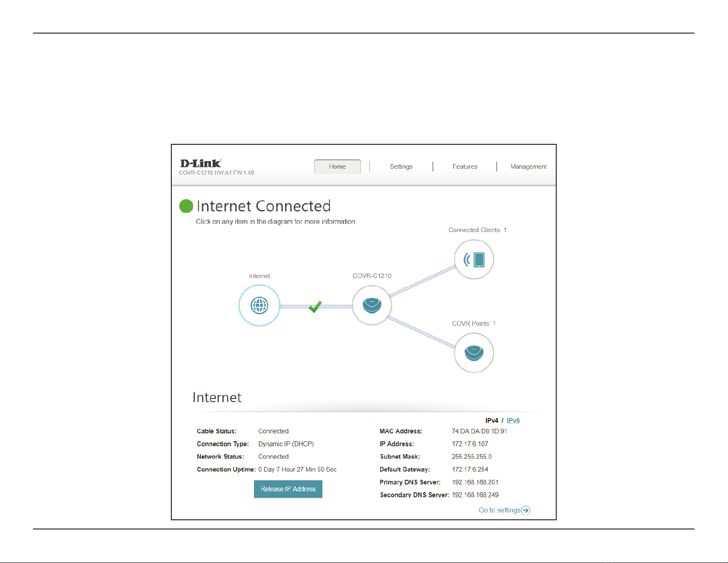Click secondary DNS value 192.168.168.249
This screenshot has width=728, height=563.
(x=475, y=495)
